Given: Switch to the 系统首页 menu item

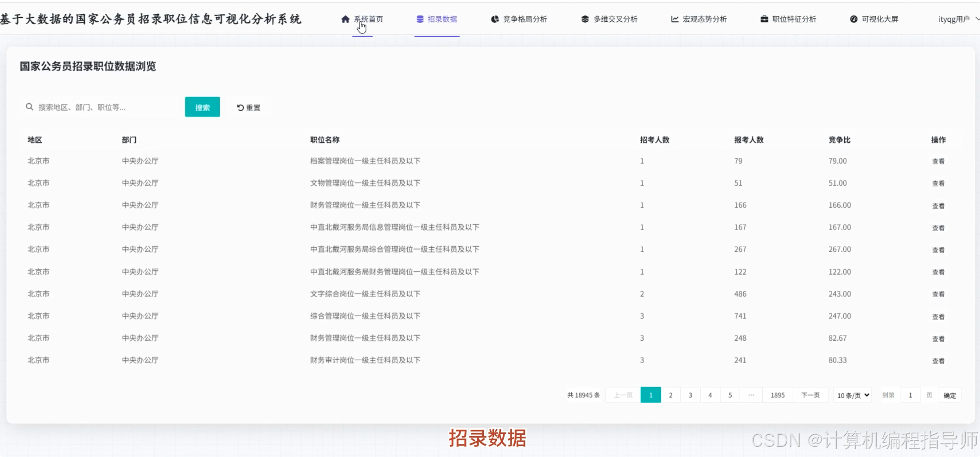Looking at the screenshot, I should coord(368,19).
